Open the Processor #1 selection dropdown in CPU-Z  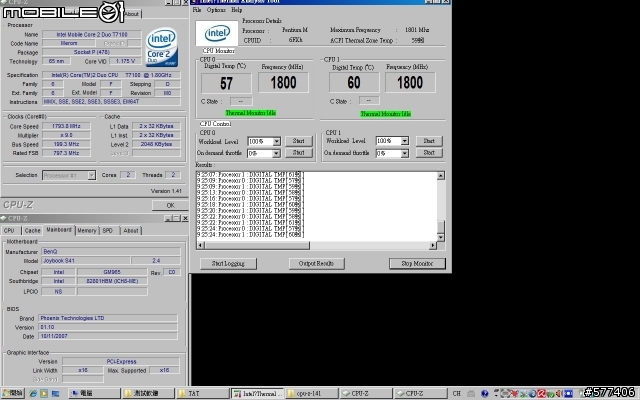[91, 176]
